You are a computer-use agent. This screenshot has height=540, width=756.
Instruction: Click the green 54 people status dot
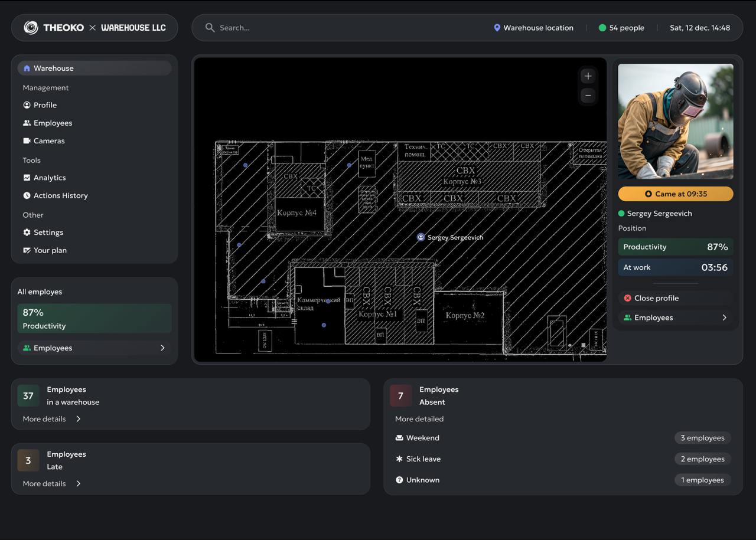click(602, 28)
